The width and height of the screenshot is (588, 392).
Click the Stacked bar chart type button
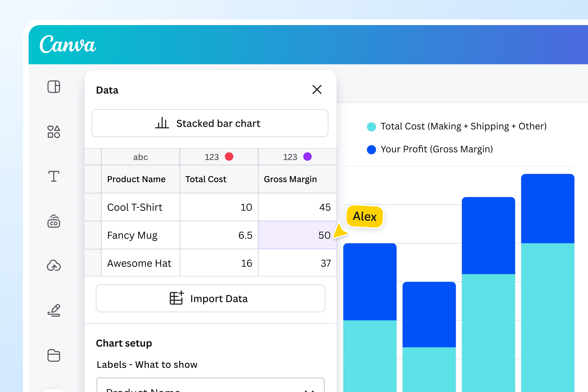tap(210, 123)
